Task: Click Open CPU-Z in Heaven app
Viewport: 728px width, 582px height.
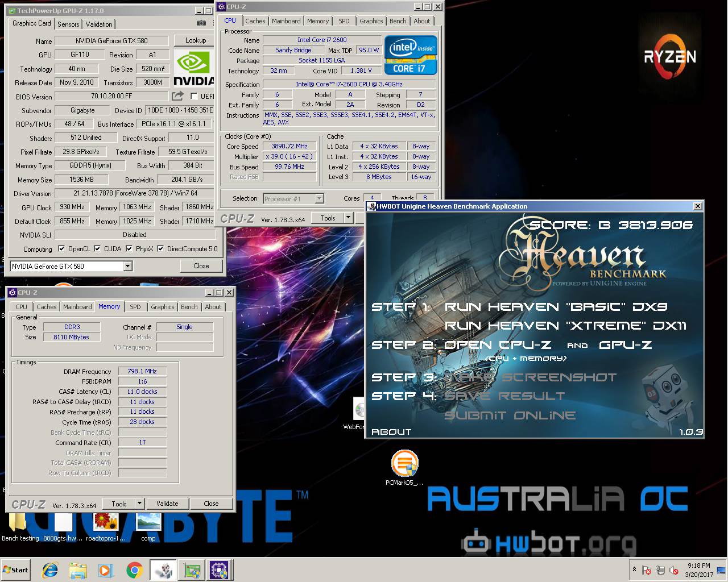Action: pyautogui.click(x=498, y=345)
